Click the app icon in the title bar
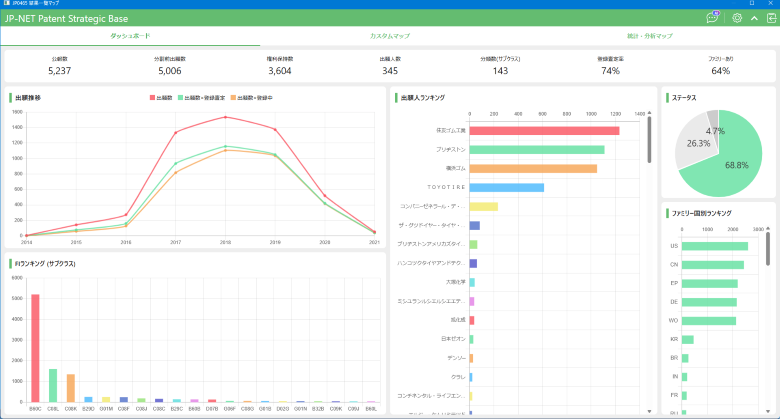The width and height of the screenshot is (780, 419). click(6, 4)
